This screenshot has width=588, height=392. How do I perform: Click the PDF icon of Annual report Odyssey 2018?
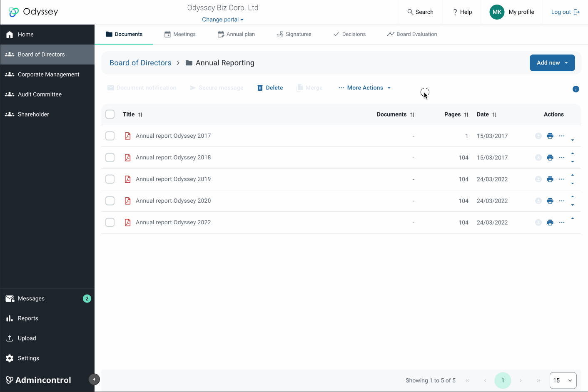coord(128,158)
